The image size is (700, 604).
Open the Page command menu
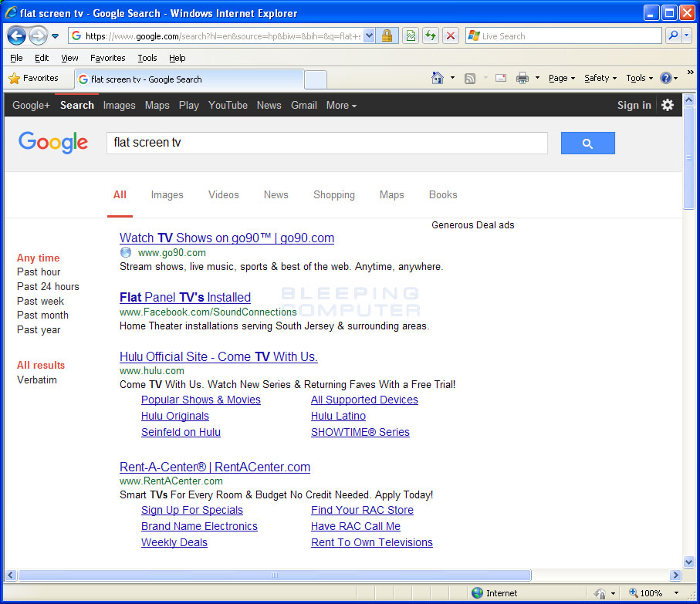point(562,78)
